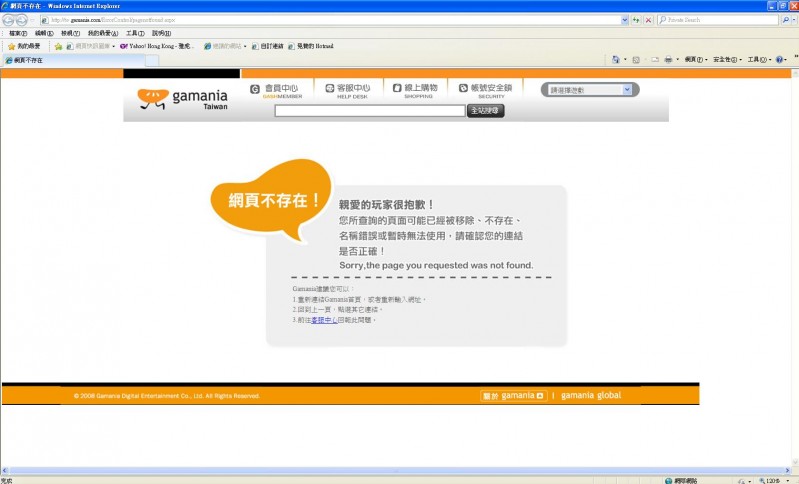Screen dimensions: 799x484
Task: Click the Gamania Taiwan logo
Action: pyautogui.click(x=183, y=98)
